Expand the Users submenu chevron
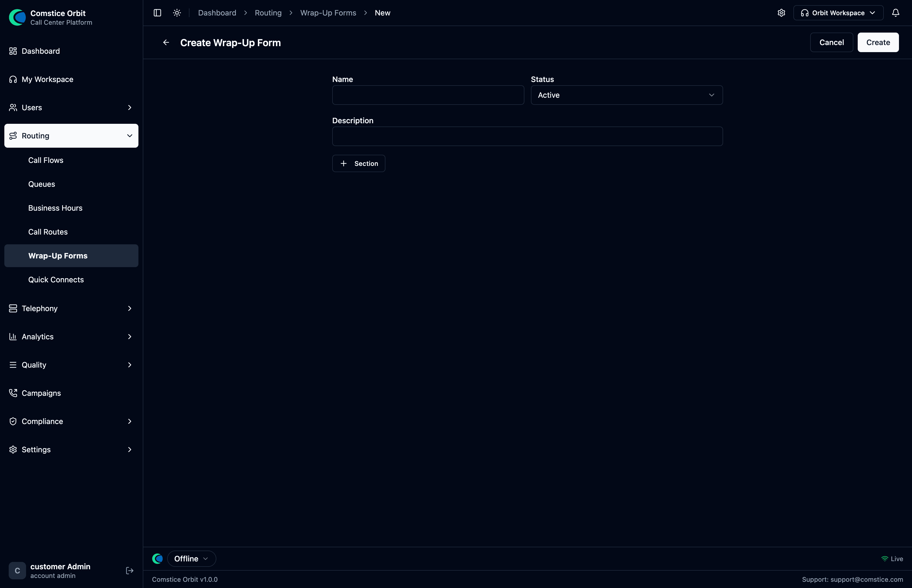This screenshot has width=912, height=588. 129,108
